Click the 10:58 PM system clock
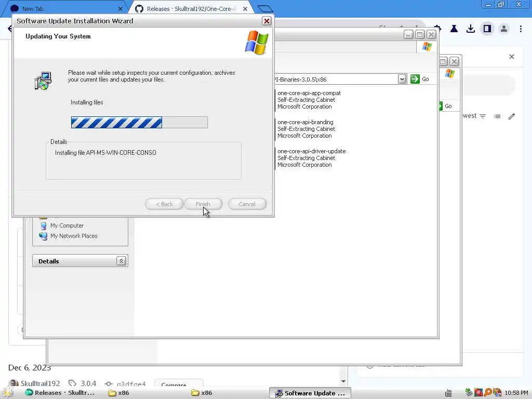 tap(516, 393)
